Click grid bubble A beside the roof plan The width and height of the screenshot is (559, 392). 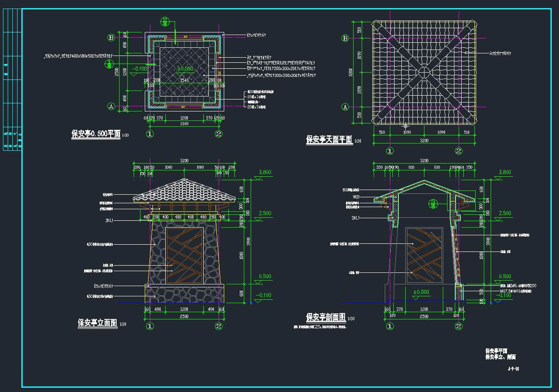345,107
